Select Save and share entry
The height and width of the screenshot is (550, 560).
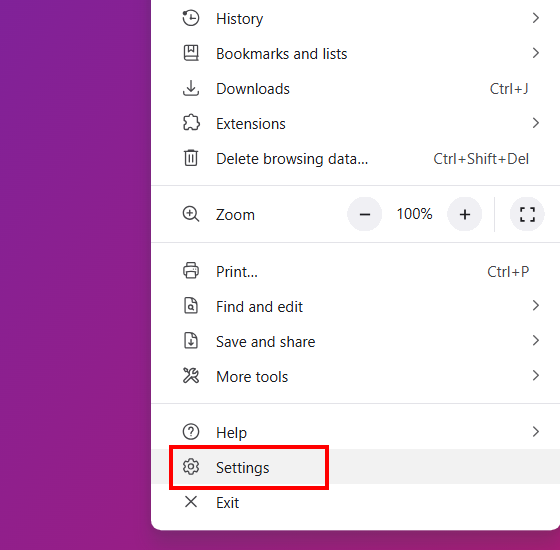(x=355, y=341)
